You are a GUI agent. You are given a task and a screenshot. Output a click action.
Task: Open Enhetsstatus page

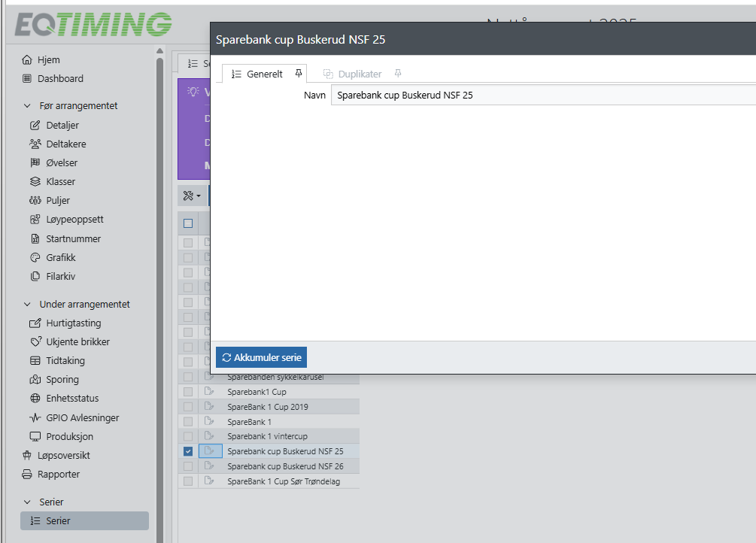64,399
